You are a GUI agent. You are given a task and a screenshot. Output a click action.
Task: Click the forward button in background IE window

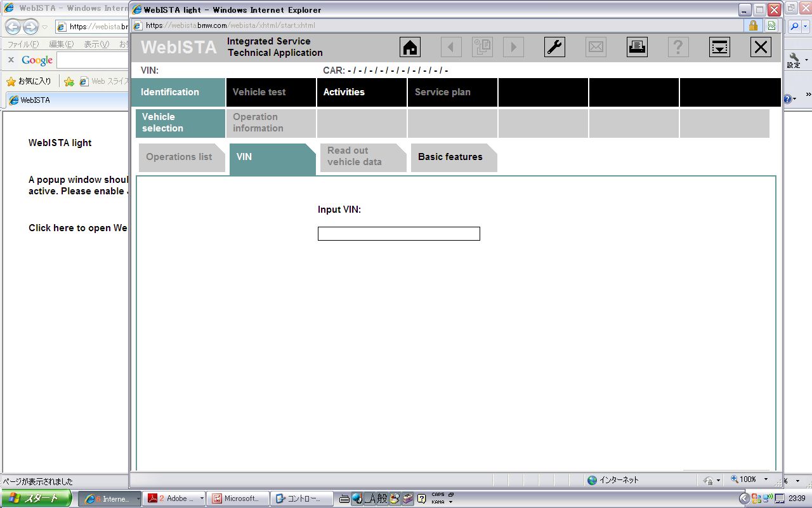tap(30, 27)
